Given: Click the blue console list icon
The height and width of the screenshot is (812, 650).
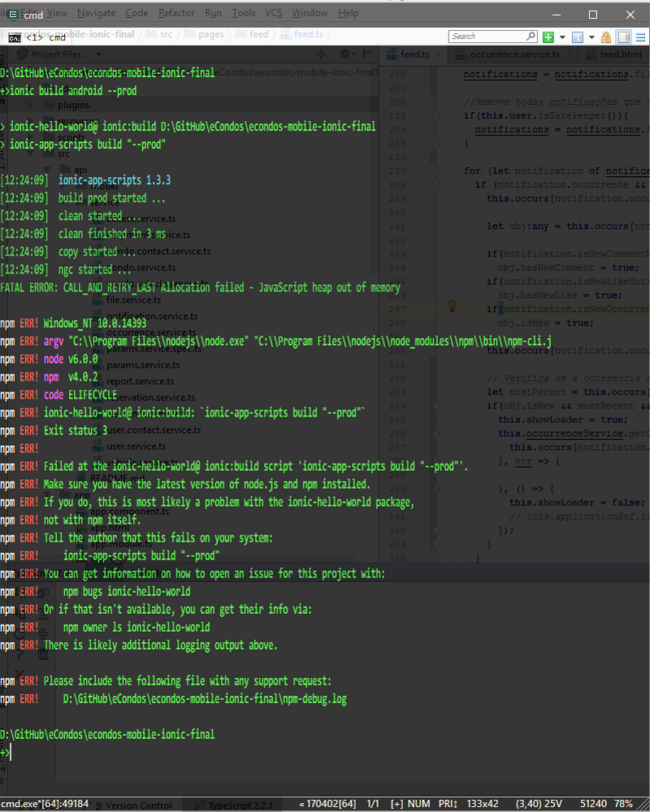Looking at the screenshot, I should tap(578, 37).
